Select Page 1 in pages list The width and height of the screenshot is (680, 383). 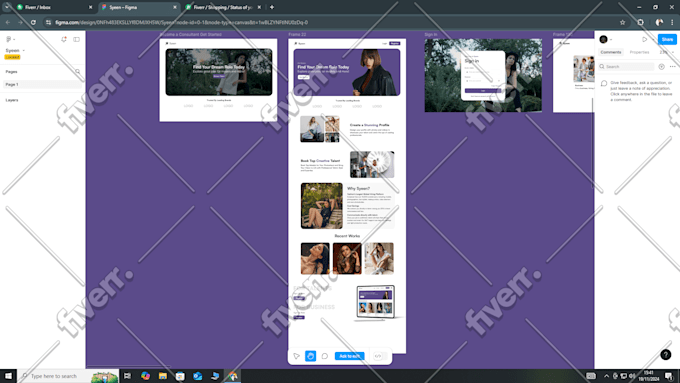click(x=42, y=85)
